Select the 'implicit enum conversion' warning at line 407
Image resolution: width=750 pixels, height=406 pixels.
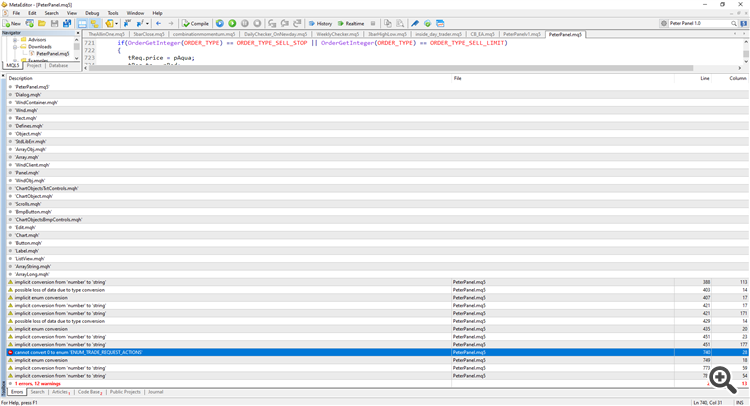point(377,298)
